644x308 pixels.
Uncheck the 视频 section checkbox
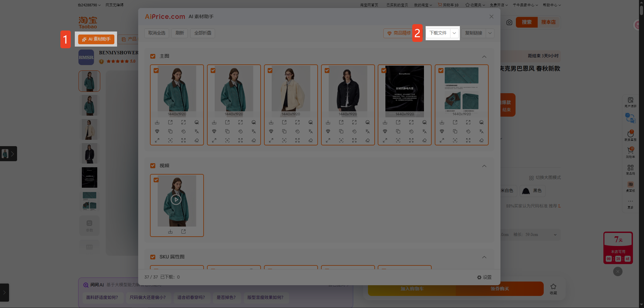(153, 166)
